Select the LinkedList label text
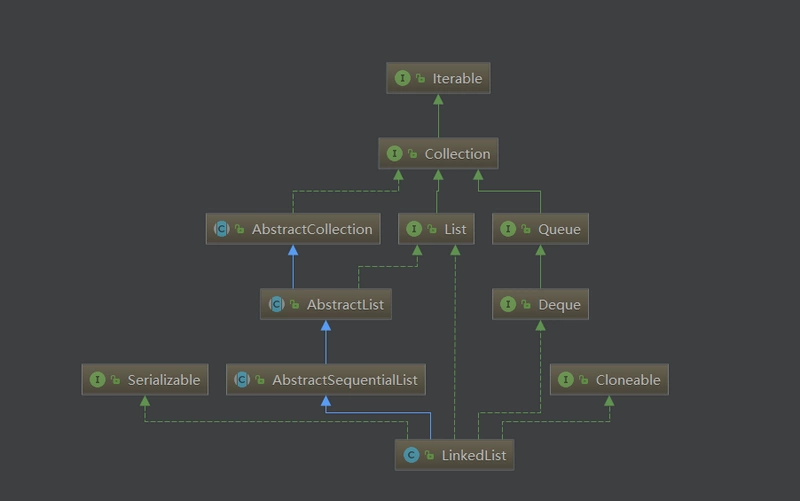The image size is (800, 501). pyautogui.click(x=473, y=456)
